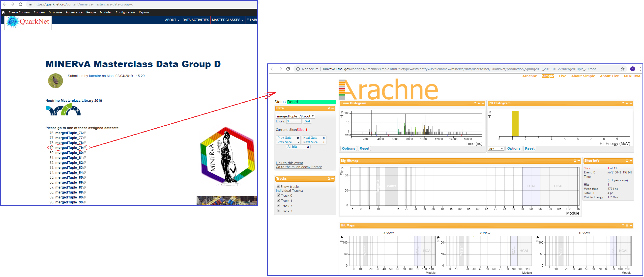Click print icon on Time Histogram panel
Screen dimensions: 644x277
(x=479, y=103)
